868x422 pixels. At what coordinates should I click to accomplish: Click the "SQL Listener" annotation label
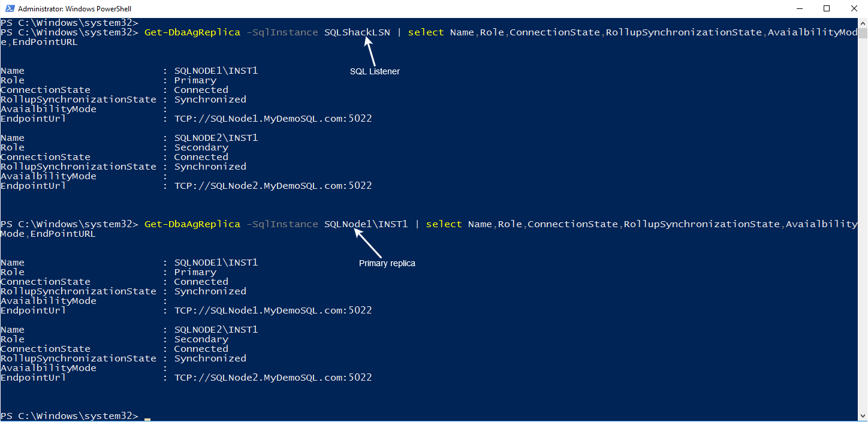(375, 71)
